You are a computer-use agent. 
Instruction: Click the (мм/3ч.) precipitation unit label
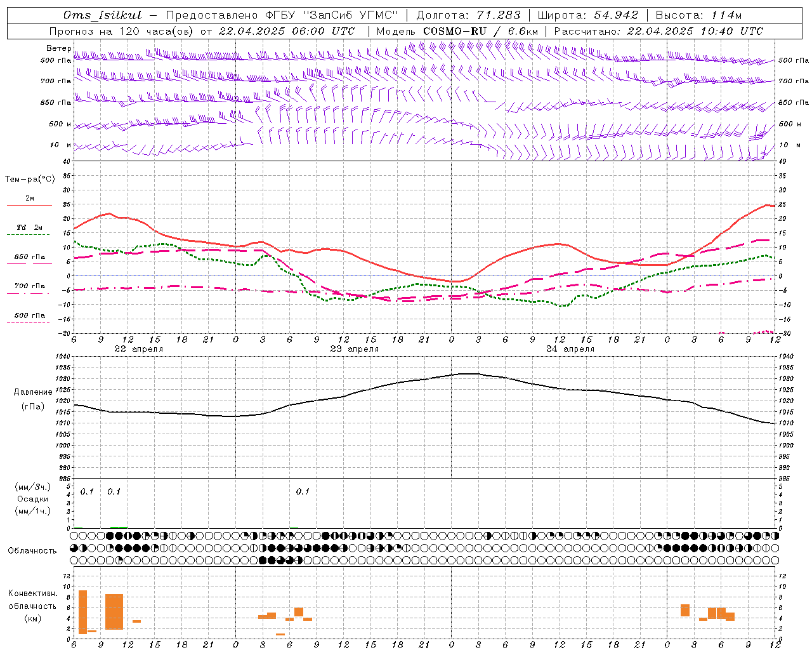coord(33,487)
